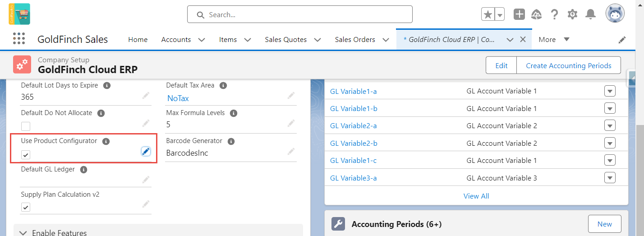Open the Accounts tab
The height and width of the screenshot is (236, 644).
click(x=176, y=40)
